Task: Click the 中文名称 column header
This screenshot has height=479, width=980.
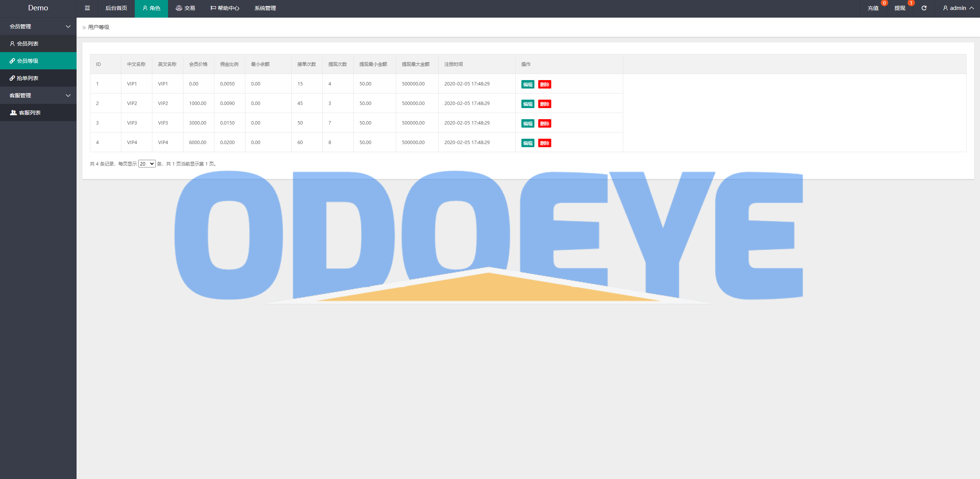Action: click(x=136, y=64)
